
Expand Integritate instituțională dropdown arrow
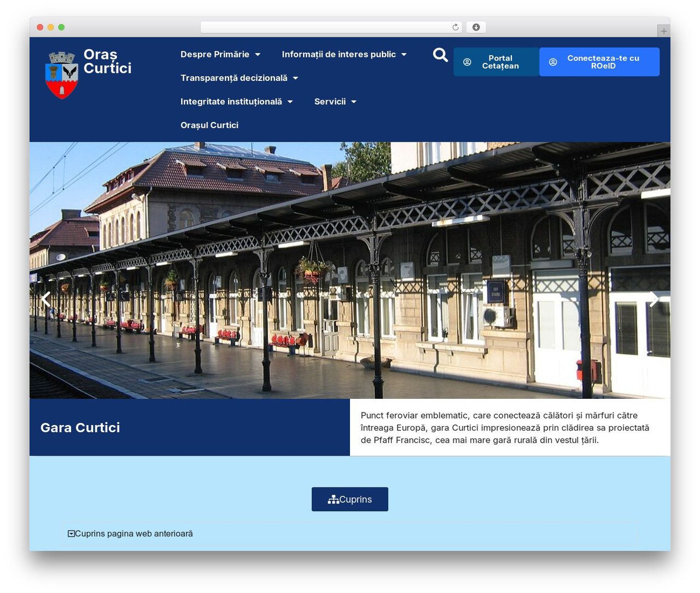coord(290,102)
